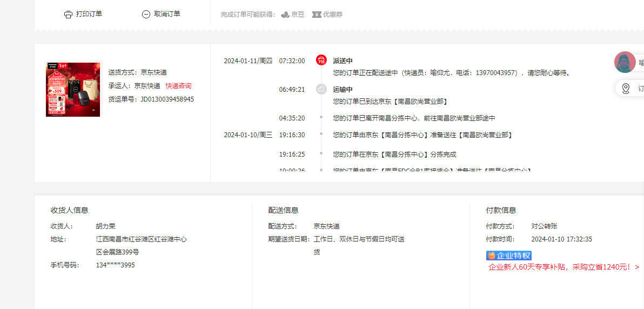This screenshot has height=309, width=644.
Task: Click the 企业特权 badge
Action: (509, 256)
